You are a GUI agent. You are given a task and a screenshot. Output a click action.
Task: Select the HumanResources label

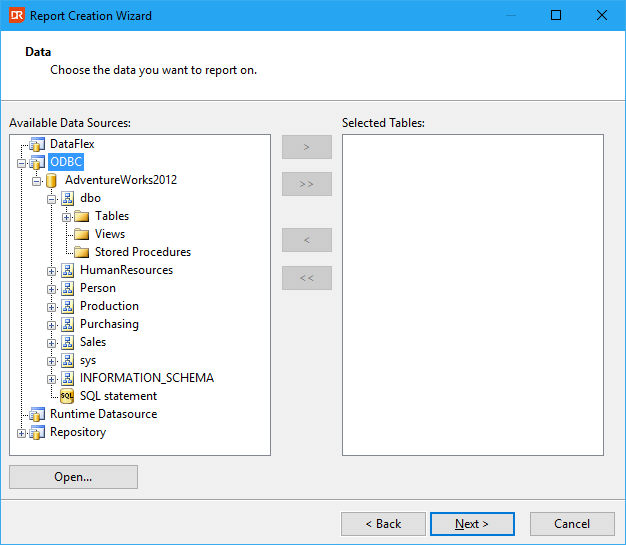(126, 270)
